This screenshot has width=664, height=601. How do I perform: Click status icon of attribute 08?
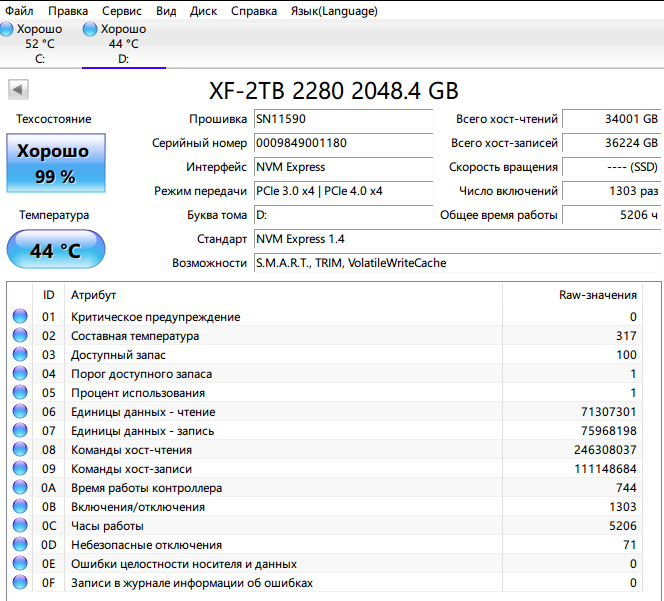click(20, 449)
